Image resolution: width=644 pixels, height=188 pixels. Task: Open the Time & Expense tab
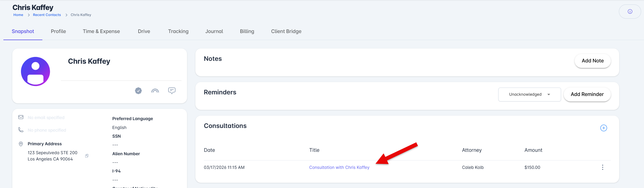tap(101, 31)
